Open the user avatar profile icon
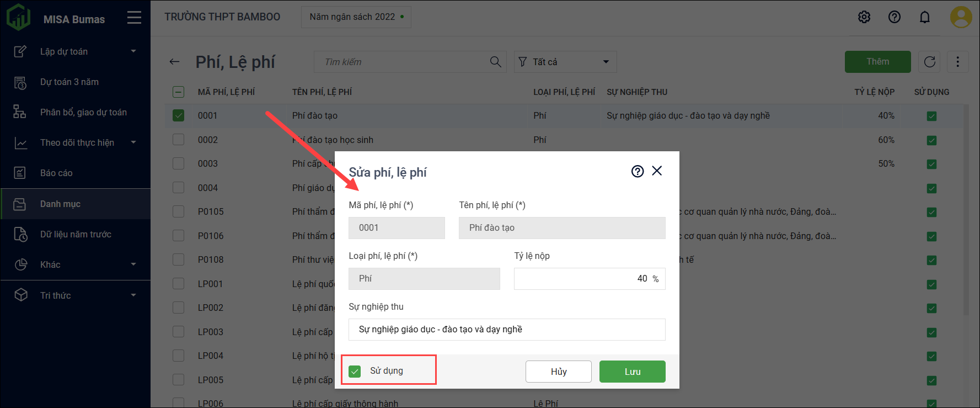 tap(961, 17)
